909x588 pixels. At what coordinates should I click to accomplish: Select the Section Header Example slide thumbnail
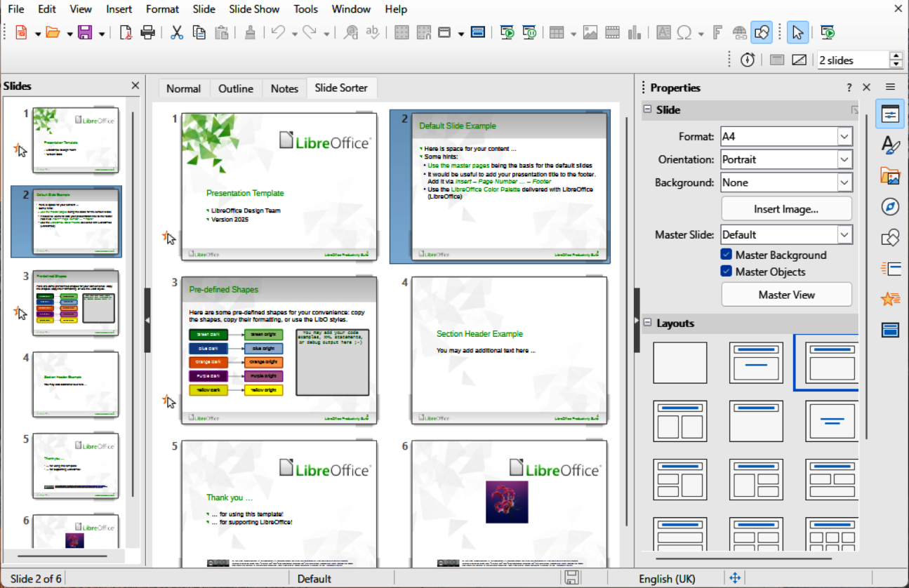(x=510, y=350)
